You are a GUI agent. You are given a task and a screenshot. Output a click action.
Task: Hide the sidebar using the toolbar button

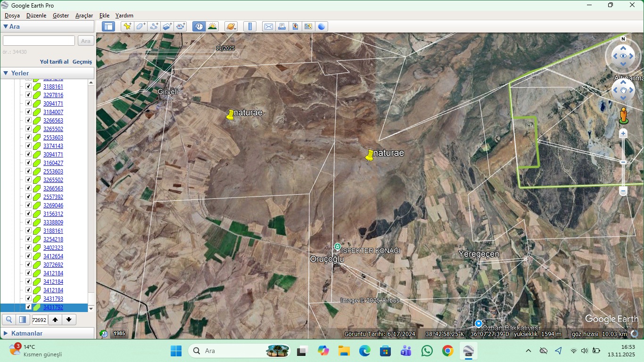coord(108,26)
